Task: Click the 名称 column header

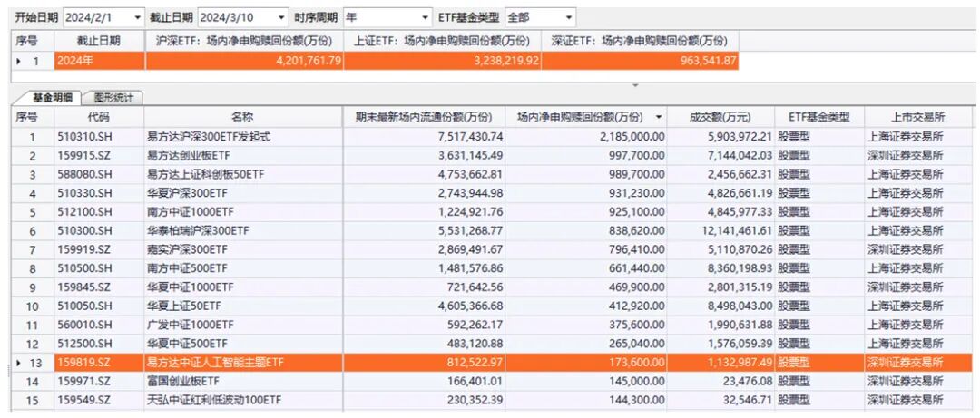Action: pos(243,117)
